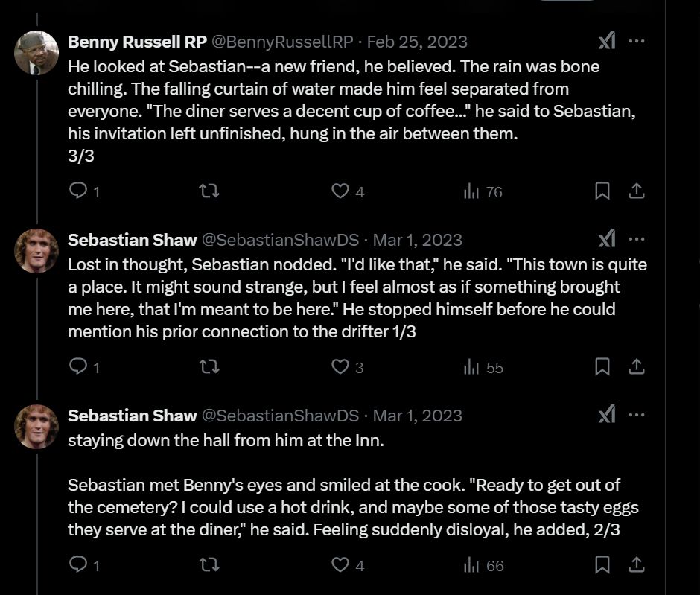Reply to Sebastian Shaw's 1/3 tweet
The image size is (700, 595).
(x=78, y=367)
